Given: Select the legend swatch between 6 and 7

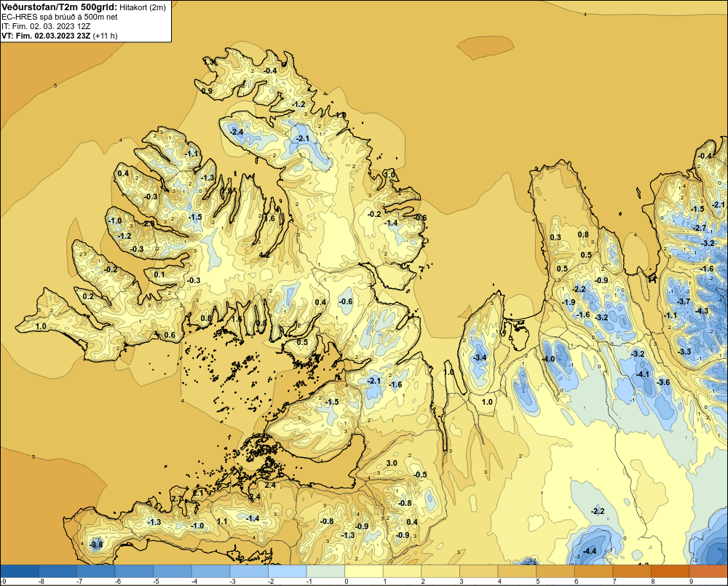Looking at the screenshot, I should click(593, 571).
